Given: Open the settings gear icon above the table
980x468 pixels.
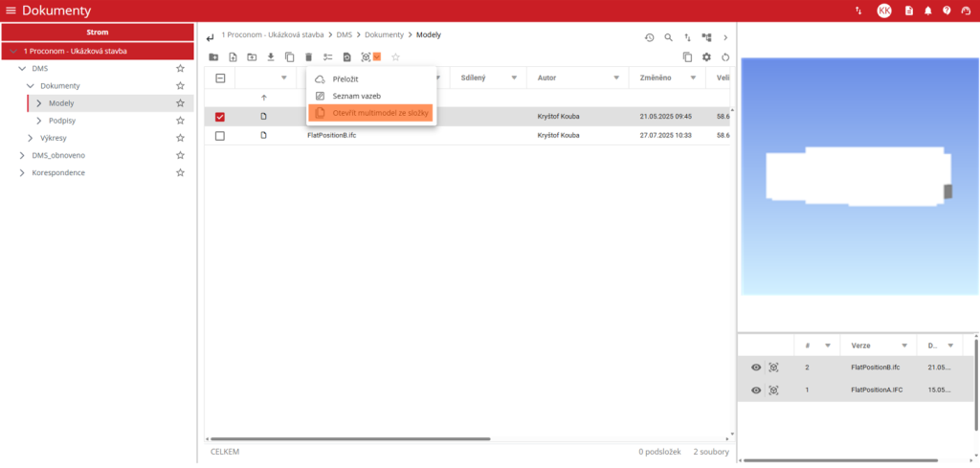Looking at the screenshot, I should tap(706, 57).
